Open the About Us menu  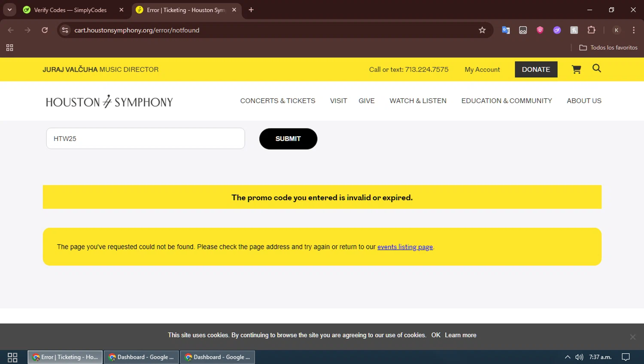584,101
